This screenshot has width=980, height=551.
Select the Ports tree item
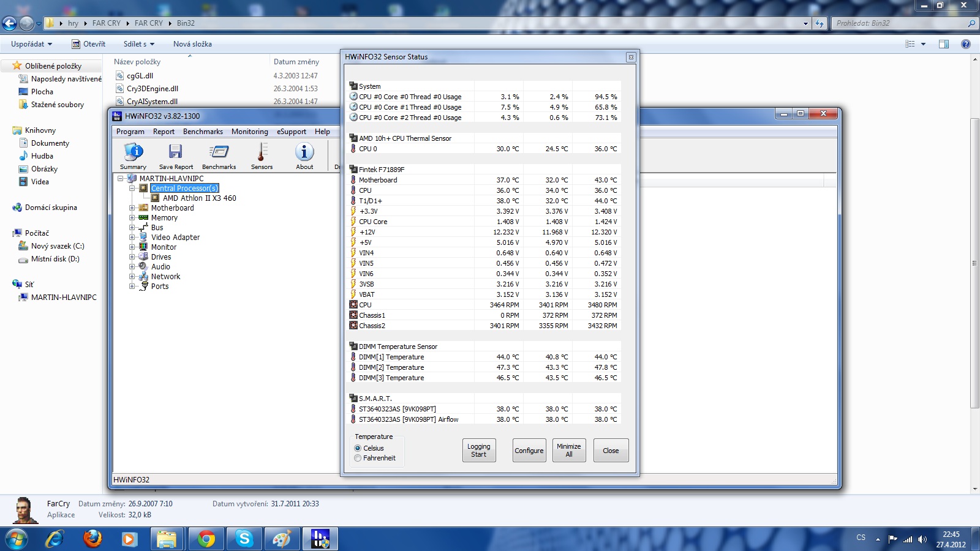coord(160,287)
